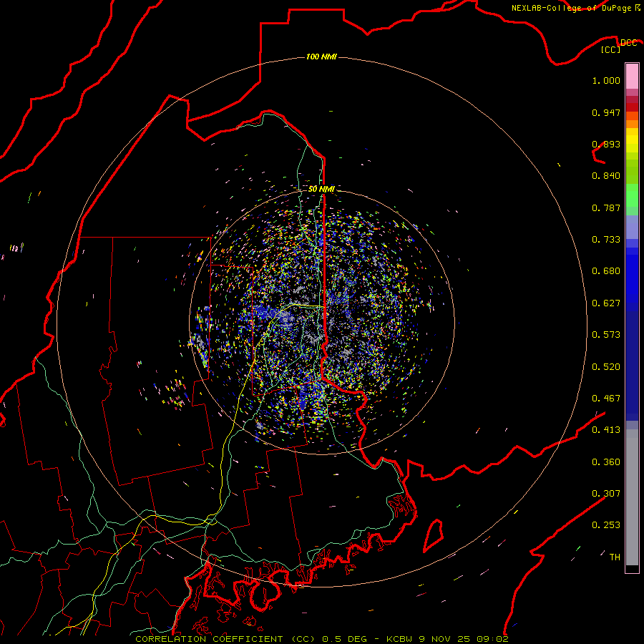
Task: Click the NEXLAB-College of DuPage credit text
Action: click(x=572, y=8)
